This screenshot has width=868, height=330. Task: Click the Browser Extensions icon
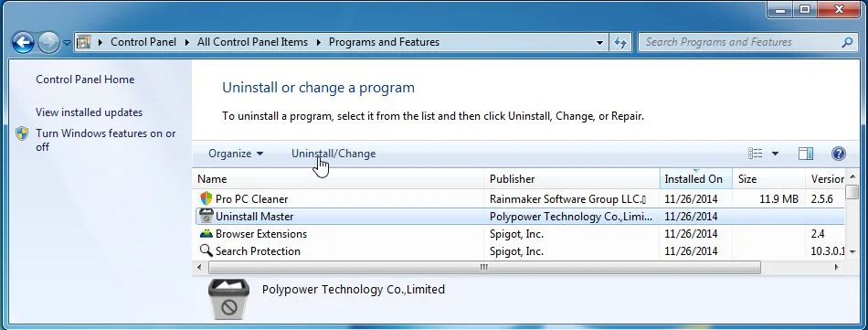[206, 234]
